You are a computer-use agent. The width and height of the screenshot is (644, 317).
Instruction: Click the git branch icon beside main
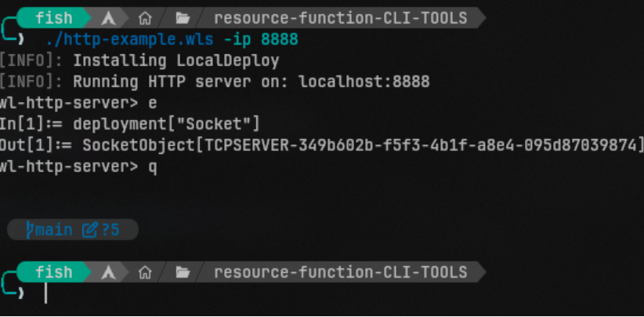pos(31,230)
